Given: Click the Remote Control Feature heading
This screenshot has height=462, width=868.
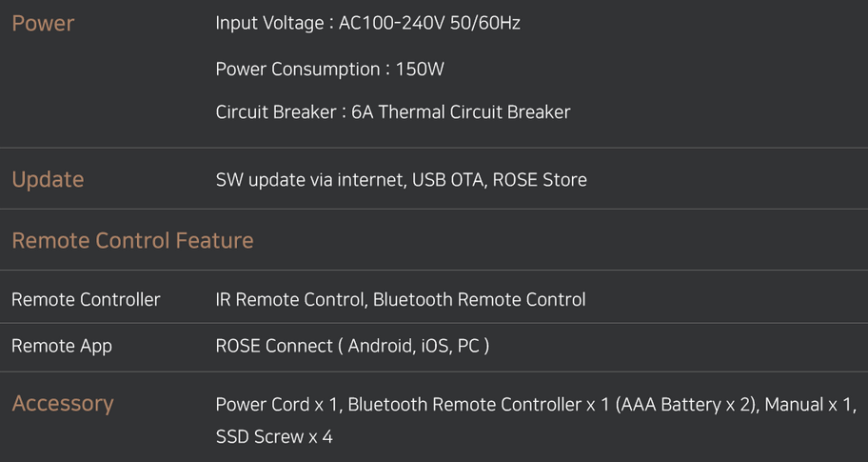Looking at the screenshot, I should tap(133, 240).
